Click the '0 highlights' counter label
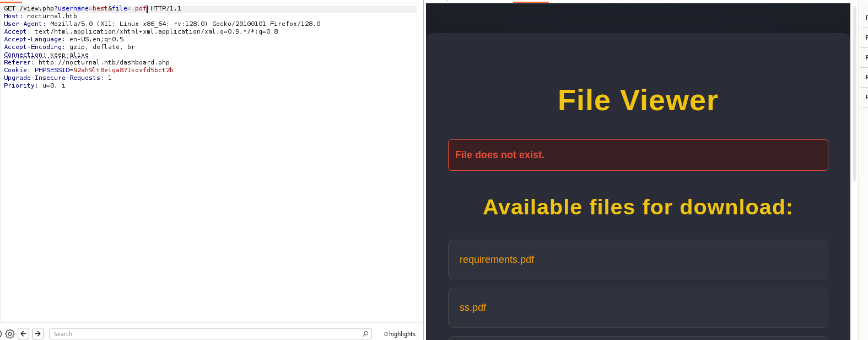This screenshot has width=868, height=340. [x=400, y=334]
